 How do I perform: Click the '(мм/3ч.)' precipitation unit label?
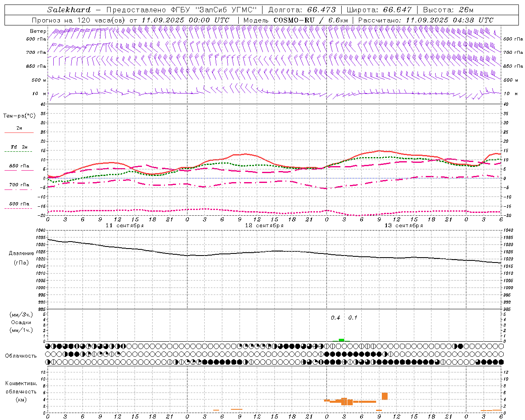[21, 315]
